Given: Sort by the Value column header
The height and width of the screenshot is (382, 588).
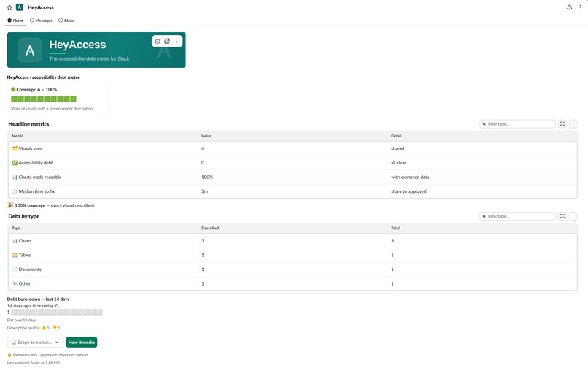Looking at the screenshot, I should coord(206,136).
